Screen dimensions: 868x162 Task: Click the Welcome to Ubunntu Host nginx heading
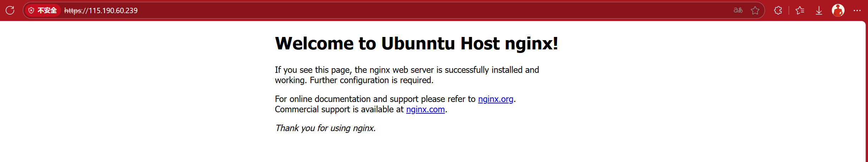[x=416, y=43]
